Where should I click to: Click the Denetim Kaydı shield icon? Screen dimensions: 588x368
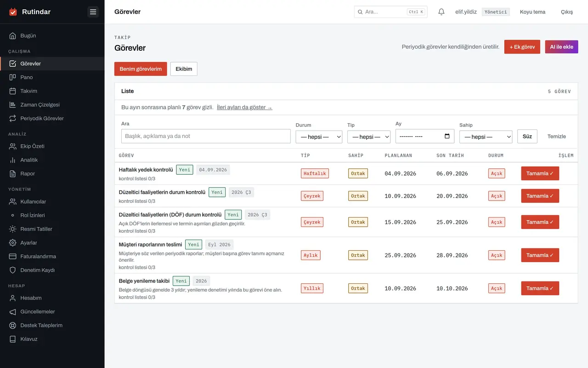click(13, 270)
